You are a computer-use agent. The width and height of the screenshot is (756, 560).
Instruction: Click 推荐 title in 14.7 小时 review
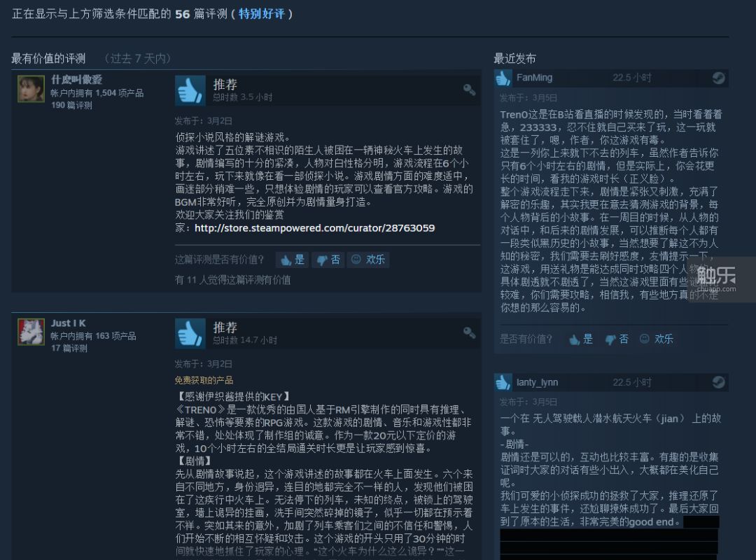click(225, 328)
